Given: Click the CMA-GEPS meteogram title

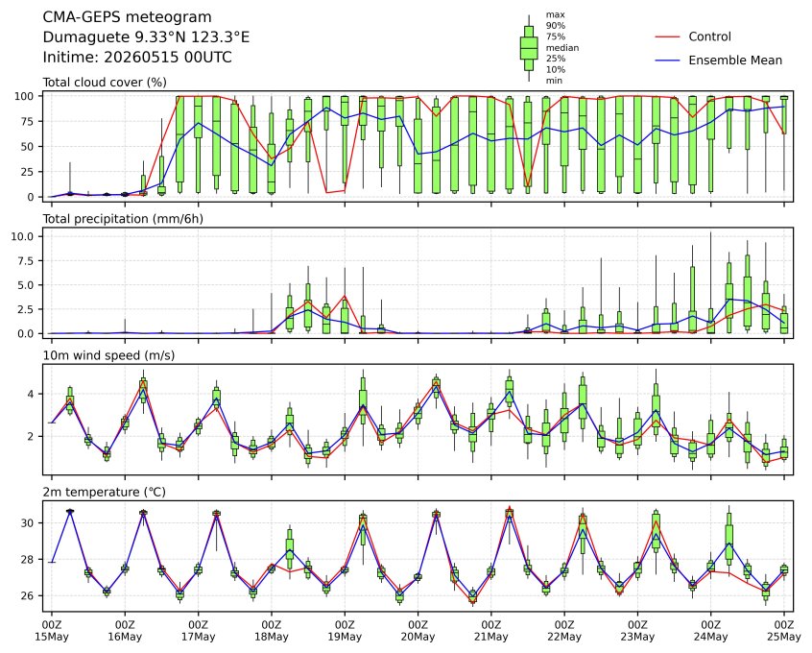Looking at the screenshot, I should (127, 17).
